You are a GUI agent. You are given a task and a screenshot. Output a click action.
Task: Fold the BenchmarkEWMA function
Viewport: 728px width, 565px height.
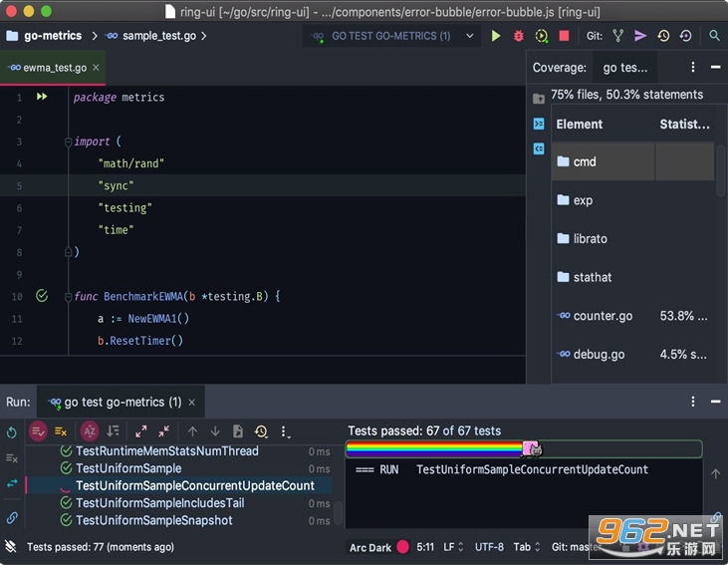pyautogui.click(x=68, y=296)
